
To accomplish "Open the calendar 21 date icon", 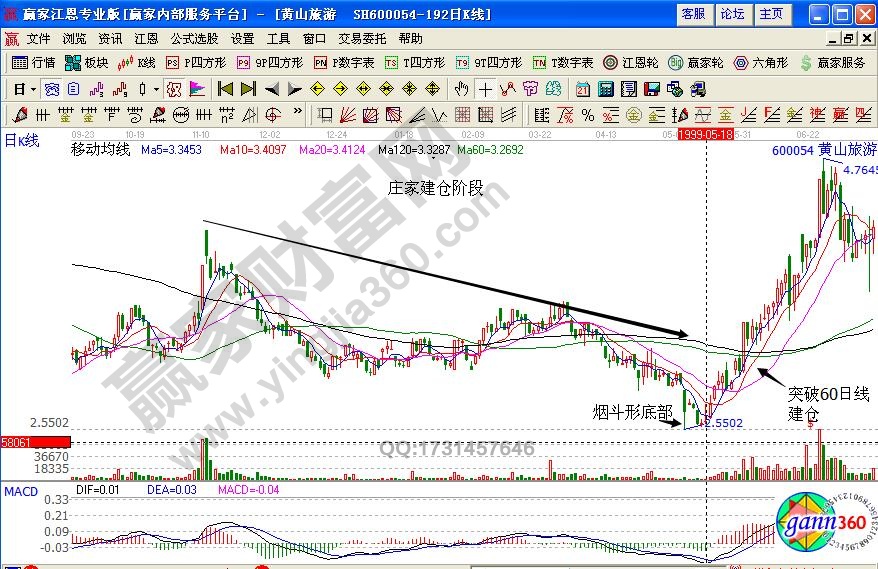I will click(x=583, y=89).
